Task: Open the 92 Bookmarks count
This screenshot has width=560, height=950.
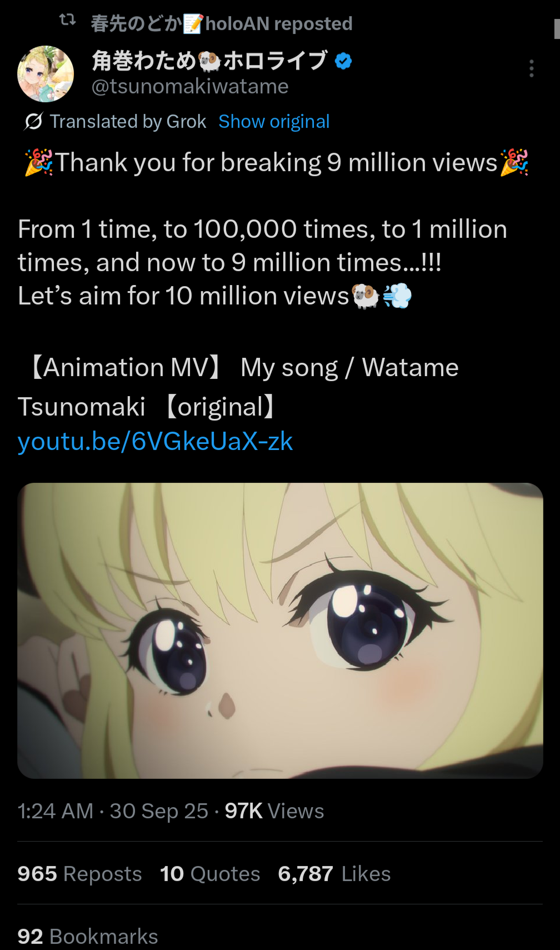Action: click(x=88, y=936)
